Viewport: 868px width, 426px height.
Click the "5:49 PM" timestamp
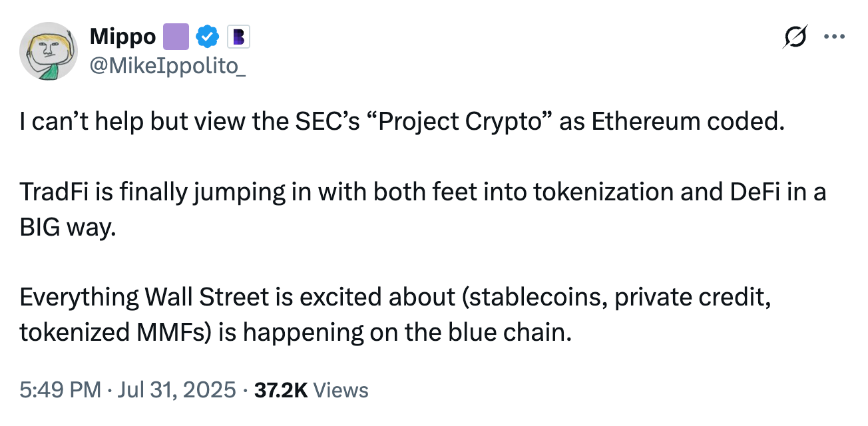61,390
